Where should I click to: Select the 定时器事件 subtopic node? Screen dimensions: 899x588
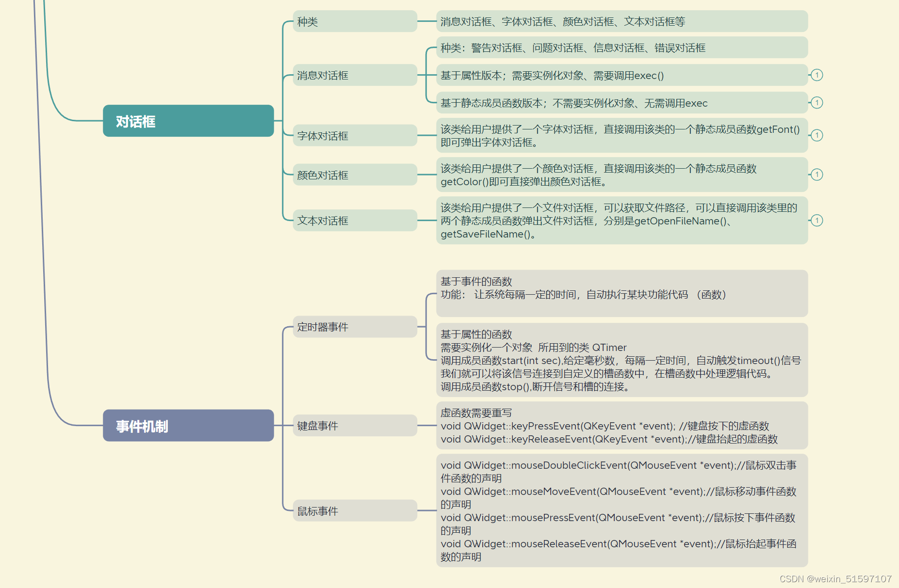pos(355,327)
